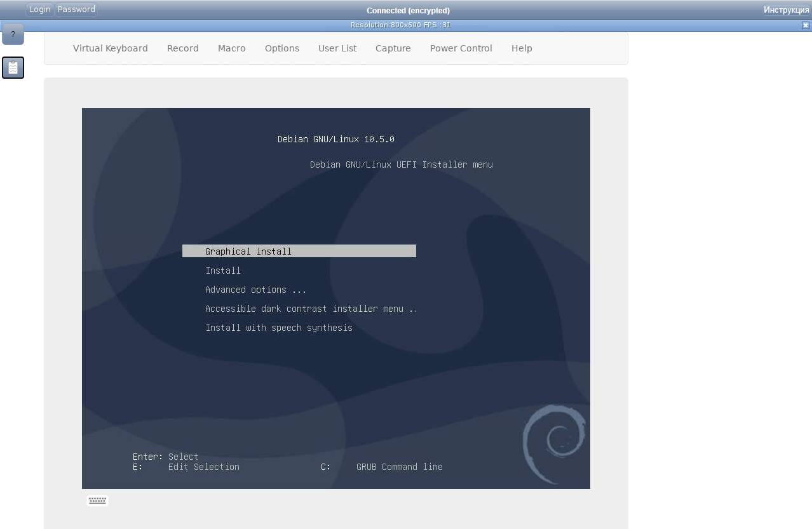Viewport: 812px width, 529px height.
Task: Open the Capture menu
Action: (393, 48)
